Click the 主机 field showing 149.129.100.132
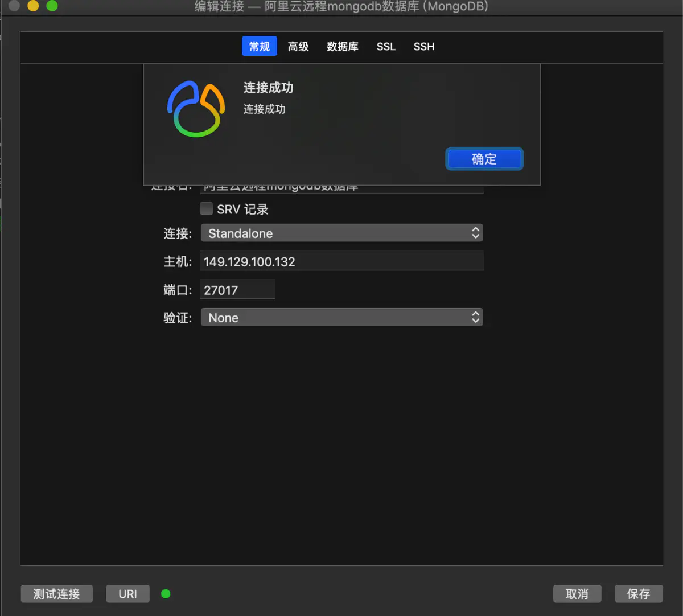The width and height of the screenshot is (683, 616). [x=341, y=261]
